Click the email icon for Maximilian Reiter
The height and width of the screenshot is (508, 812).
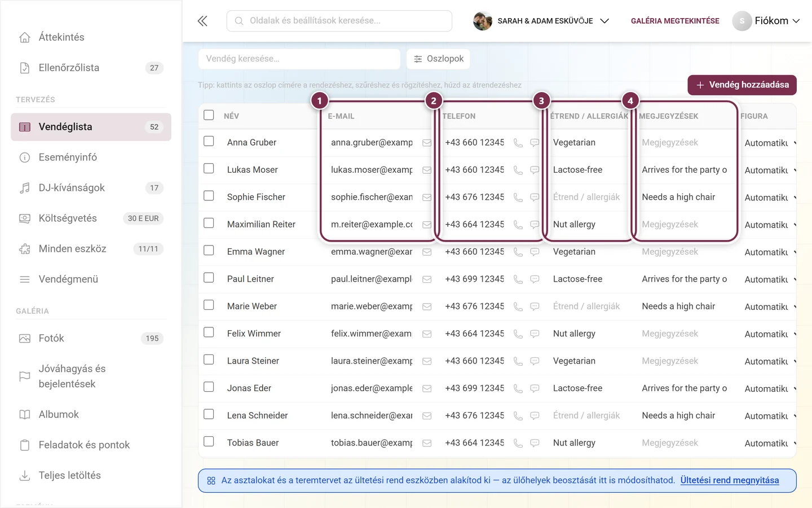point(427,225)
